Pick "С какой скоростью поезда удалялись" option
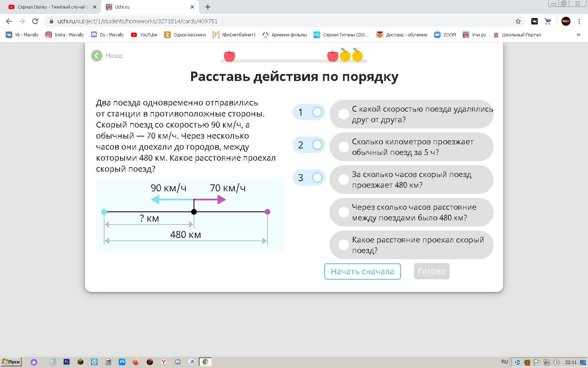Image resolution: width=588 pixels, height=368 pixels. (x=412, y=114)
